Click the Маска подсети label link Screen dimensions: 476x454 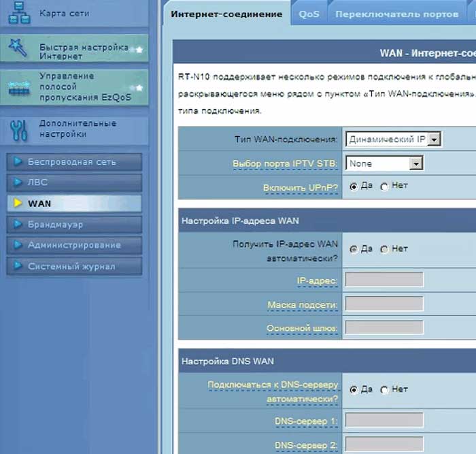(303, 304)
